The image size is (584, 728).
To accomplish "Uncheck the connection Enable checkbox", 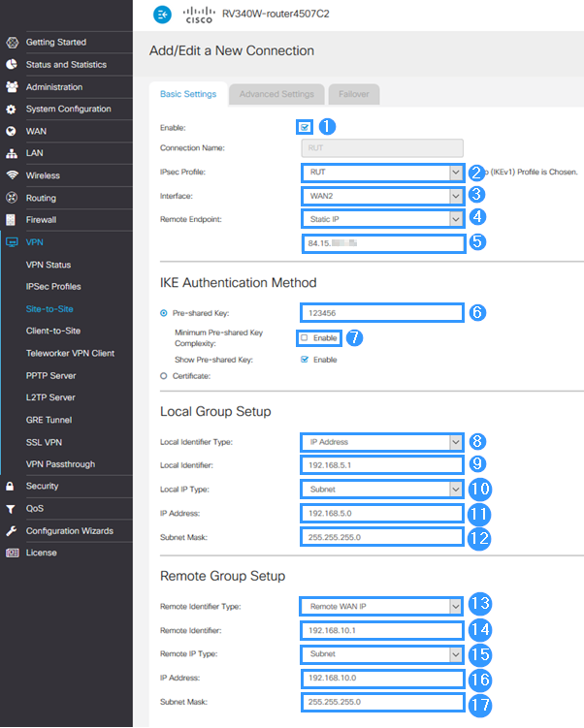I will tap(306, 127).
